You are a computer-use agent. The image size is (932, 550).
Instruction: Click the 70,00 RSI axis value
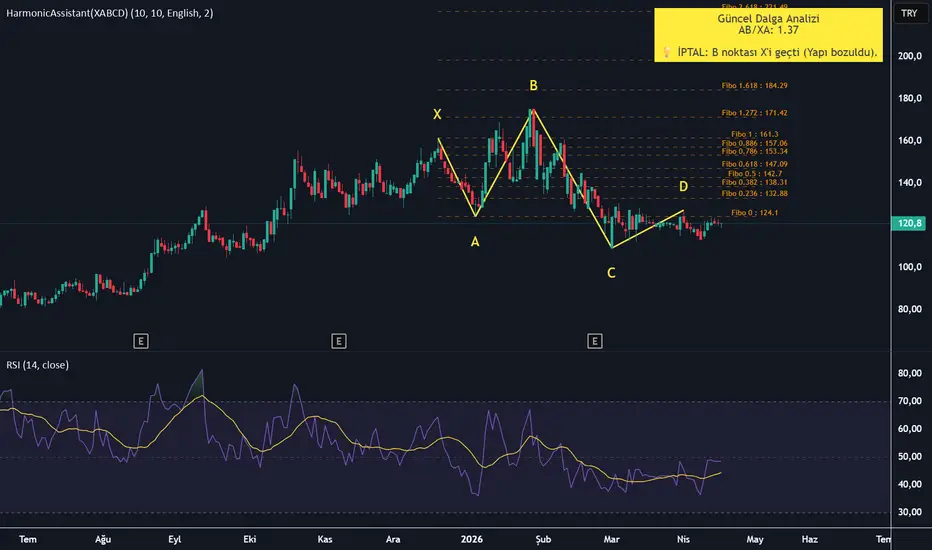(x=910, y=401)
